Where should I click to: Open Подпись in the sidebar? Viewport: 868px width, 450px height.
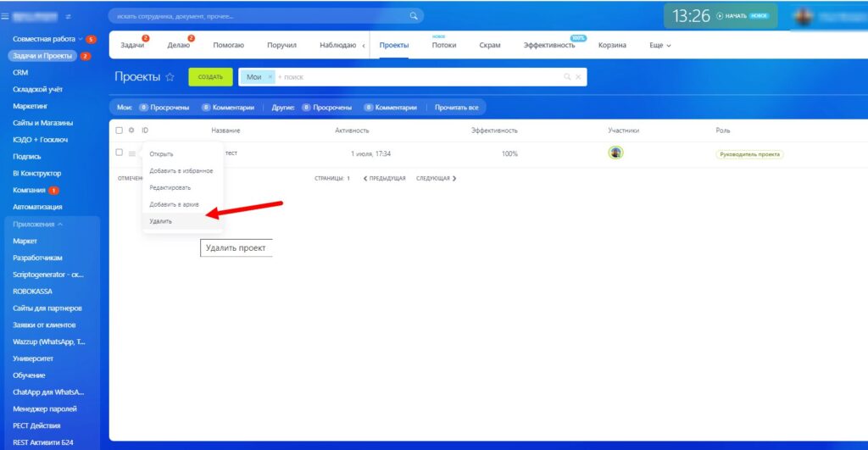click(27, 157)
